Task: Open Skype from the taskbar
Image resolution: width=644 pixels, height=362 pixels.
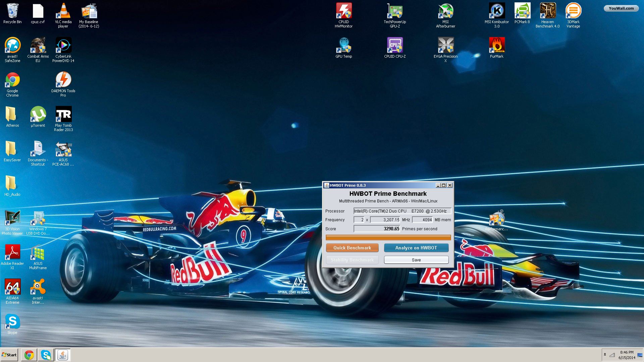Action: click(x=46, y=355)
